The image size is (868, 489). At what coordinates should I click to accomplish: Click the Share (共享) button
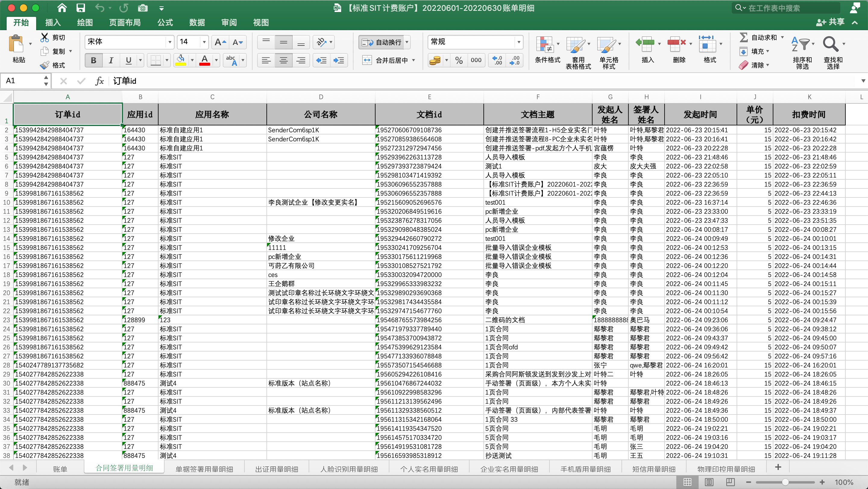[x=830, y=22]
